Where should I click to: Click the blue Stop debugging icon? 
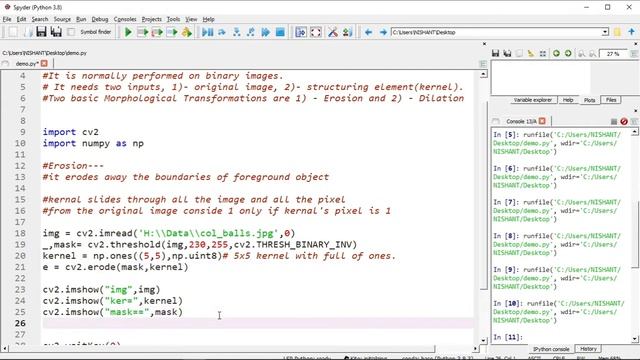[x=280, y=32]
